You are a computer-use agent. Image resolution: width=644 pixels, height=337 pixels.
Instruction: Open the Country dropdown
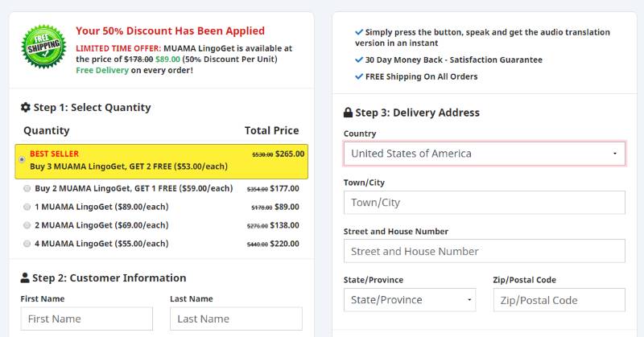pyautogui.click(x=485, y=154)
